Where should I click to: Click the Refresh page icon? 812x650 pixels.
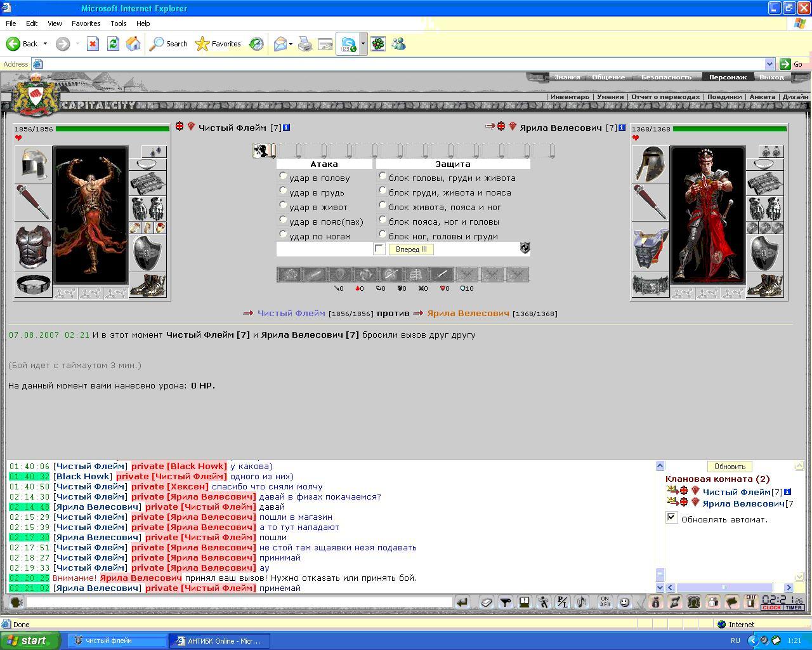(113, 44)
